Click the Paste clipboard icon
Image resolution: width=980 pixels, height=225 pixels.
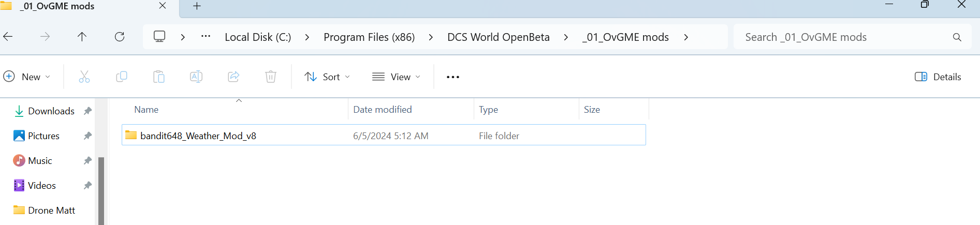159,77
